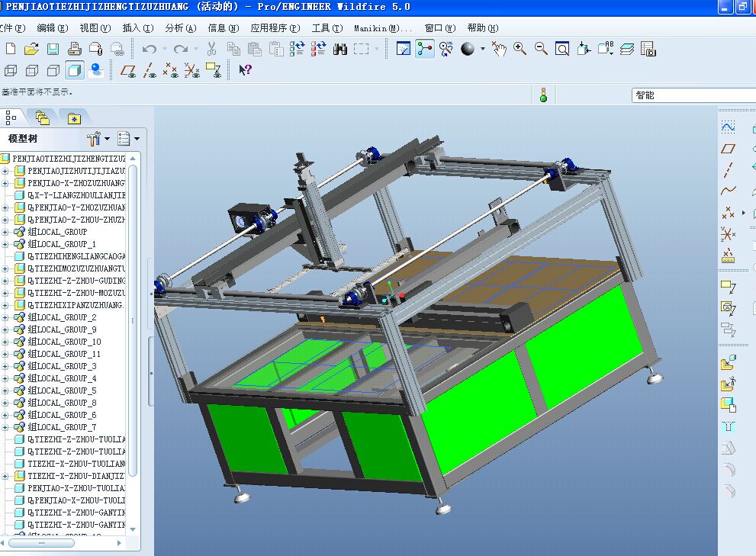Select the datum curve tool on right toolbar
This screenshot has width=756, height=556.
[728, 190]
